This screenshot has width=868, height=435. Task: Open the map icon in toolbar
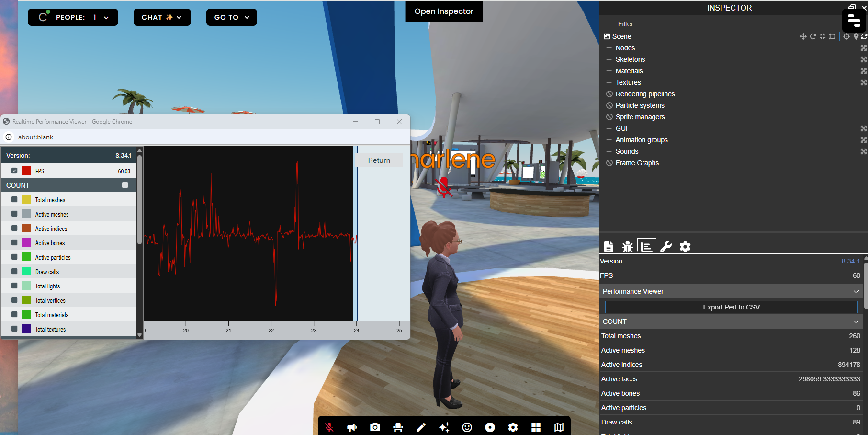[x=559, y=427]
